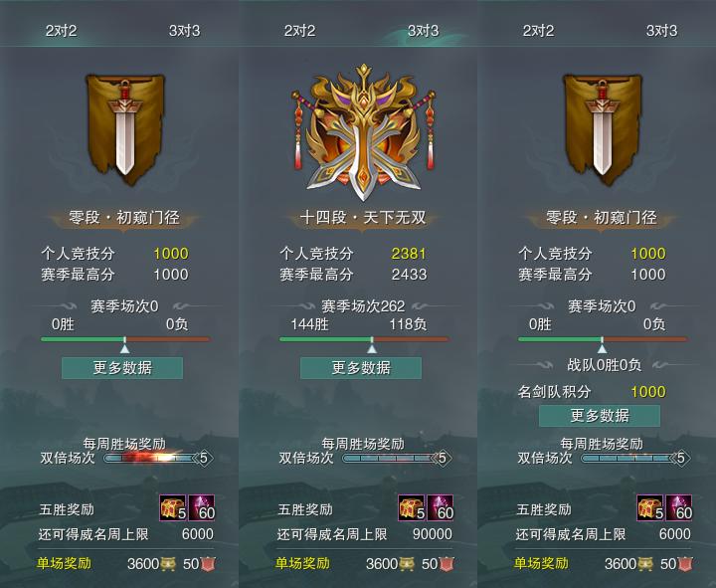Viewport: 716px width, 588px height.
Task: Click triangle marker under 144胜 118负 bar
Action: pos(372,349)
